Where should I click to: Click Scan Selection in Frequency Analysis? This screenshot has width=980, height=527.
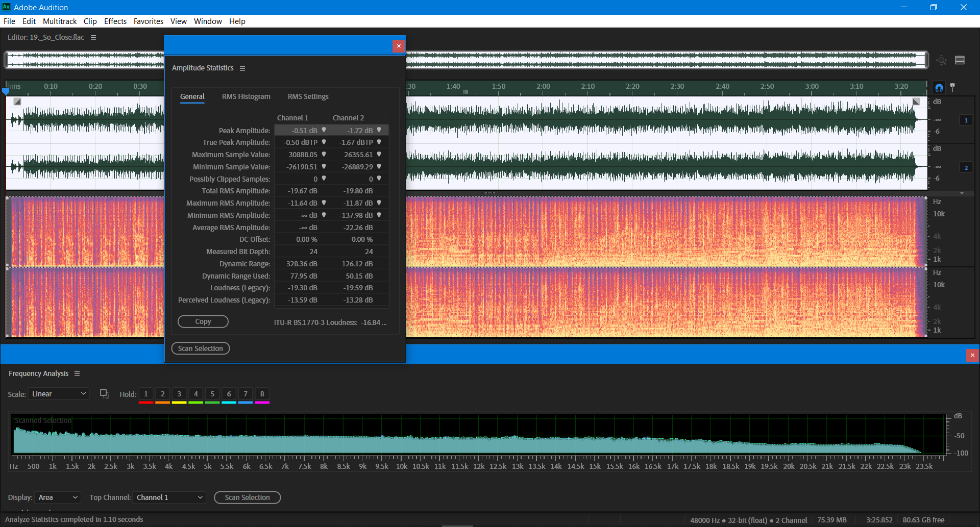[247, 497]
